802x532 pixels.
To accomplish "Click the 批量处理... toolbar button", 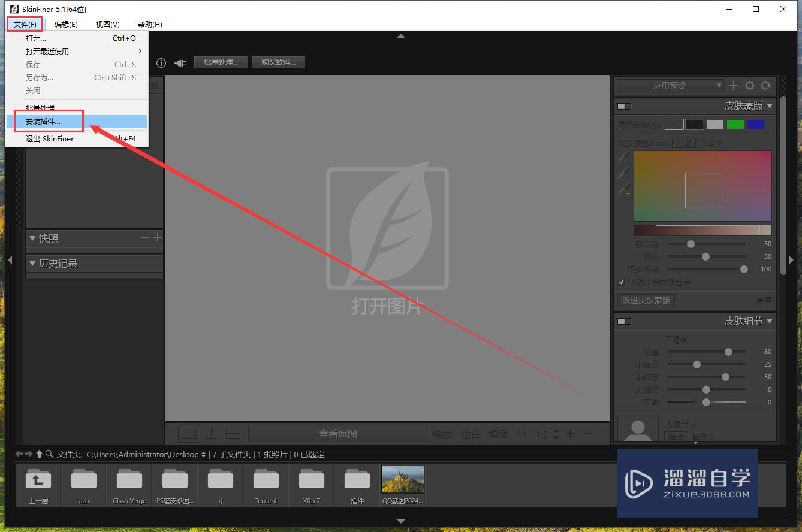I will tap(221, 62).
